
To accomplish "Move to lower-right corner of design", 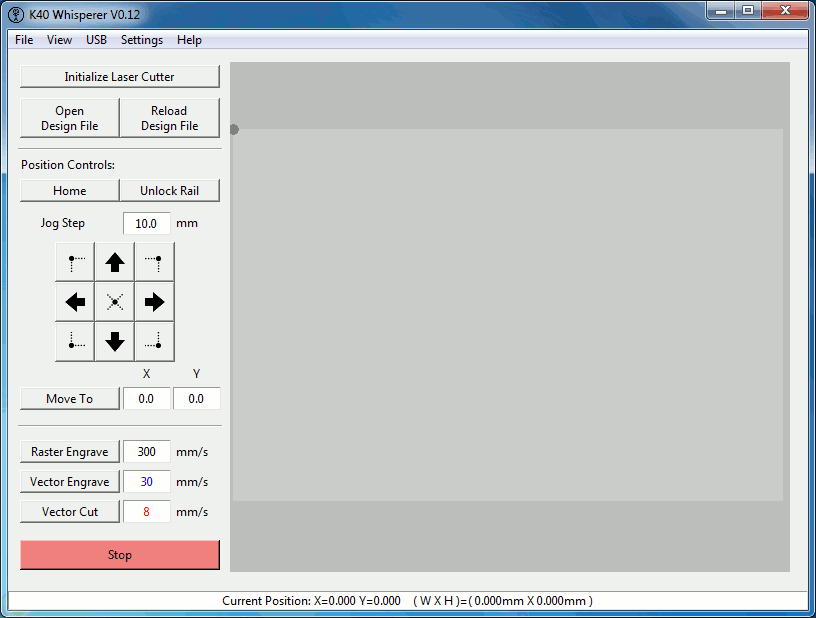I will click(155, 342).
